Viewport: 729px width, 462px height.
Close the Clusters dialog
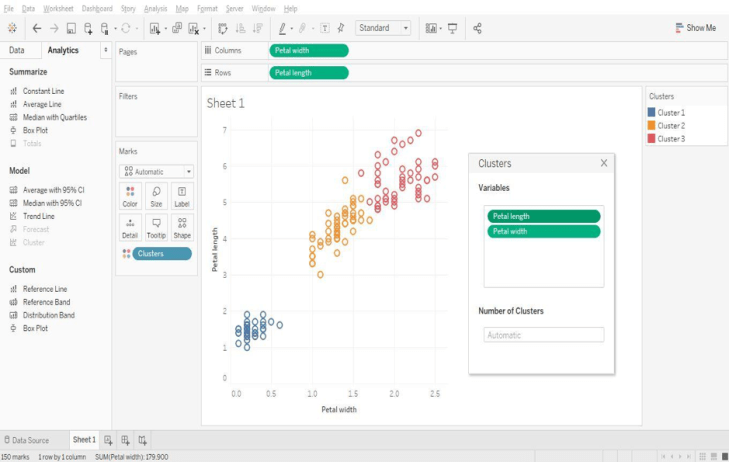[603, 163]
